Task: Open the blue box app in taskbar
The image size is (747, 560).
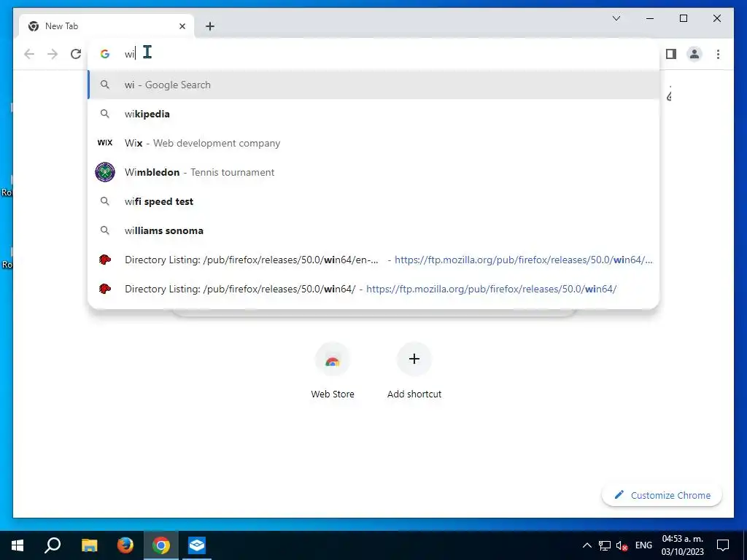Action: click(197, 545)
